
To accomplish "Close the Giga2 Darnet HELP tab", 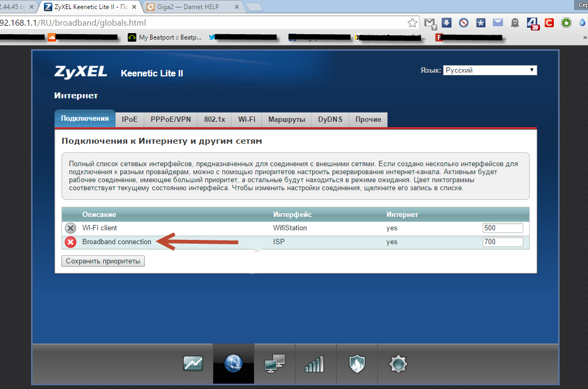I will 237,7.
